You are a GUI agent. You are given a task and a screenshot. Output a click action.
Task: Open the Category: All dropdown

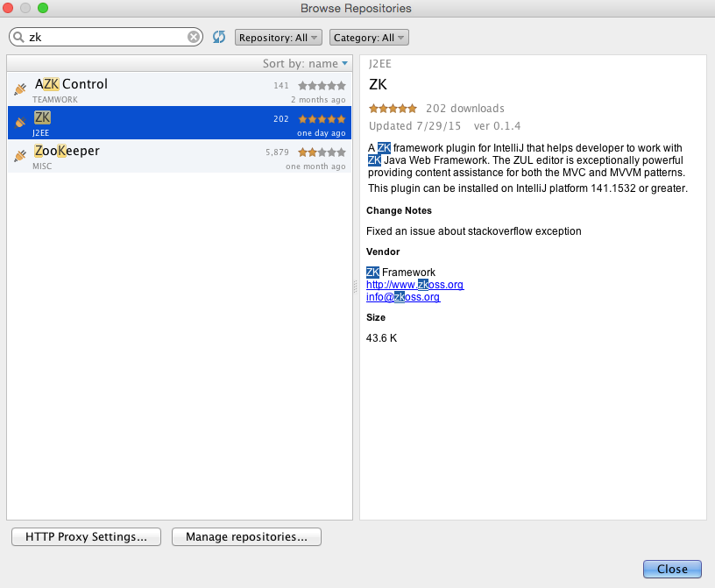point(369,38)
